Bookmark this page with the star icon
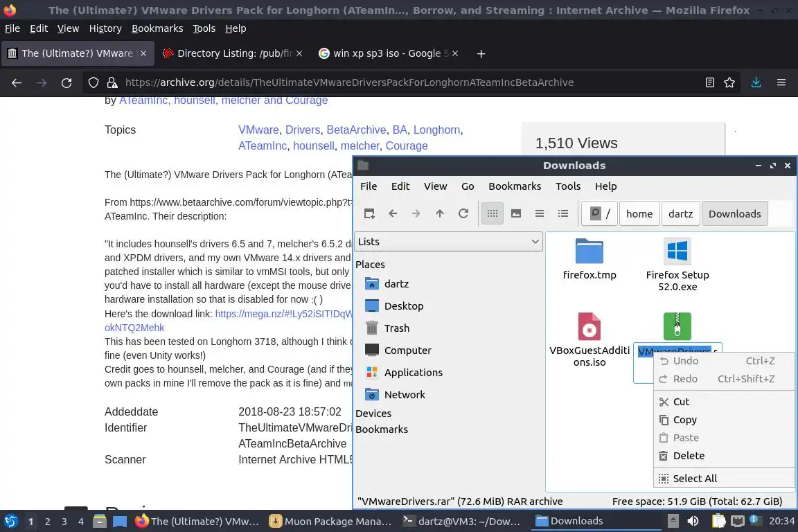This screenshot has width=798, height=532. click(729, 82)
